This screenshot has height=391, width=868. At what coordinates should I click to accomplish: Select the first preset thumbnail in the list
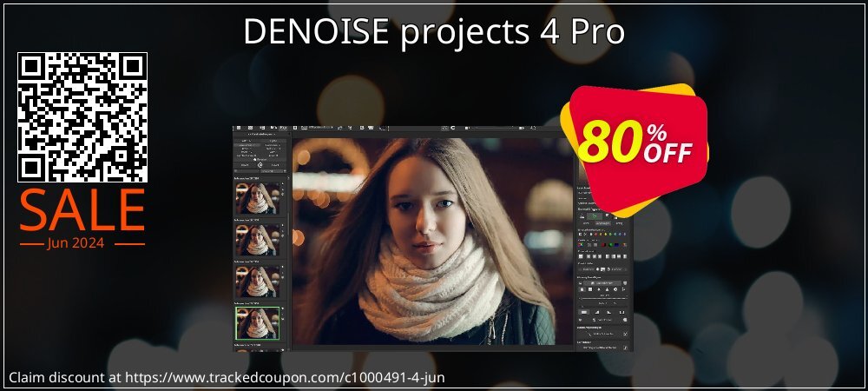click(x=258, y=198)
